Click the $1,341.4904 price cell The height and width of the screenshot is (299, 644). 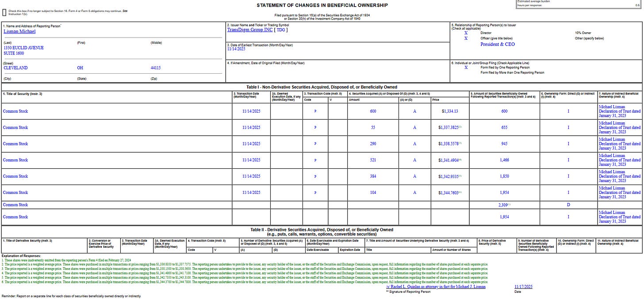(x=450, y=160)
